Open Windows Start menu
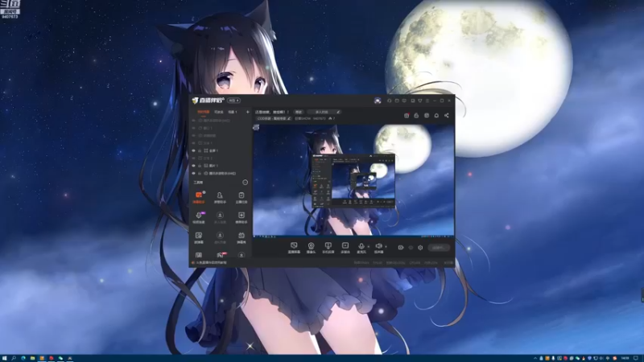644x362 pixels. [5, 358]
